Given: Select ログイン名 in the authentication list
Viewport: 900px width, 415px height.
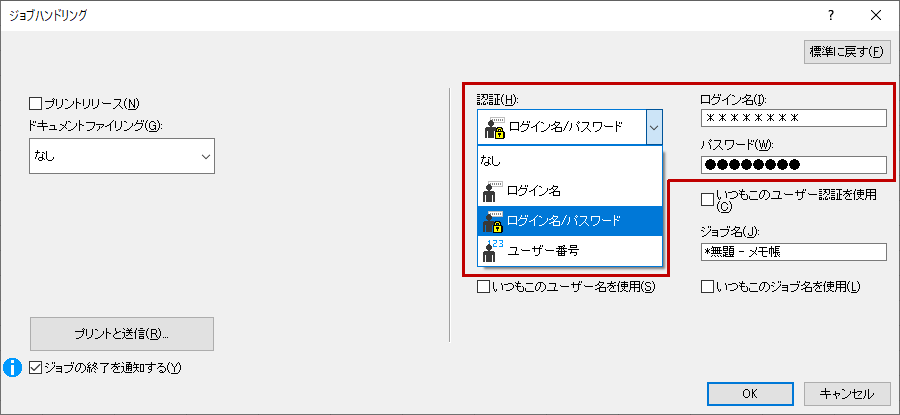Looking at the screenshot, I should point(570,191).
